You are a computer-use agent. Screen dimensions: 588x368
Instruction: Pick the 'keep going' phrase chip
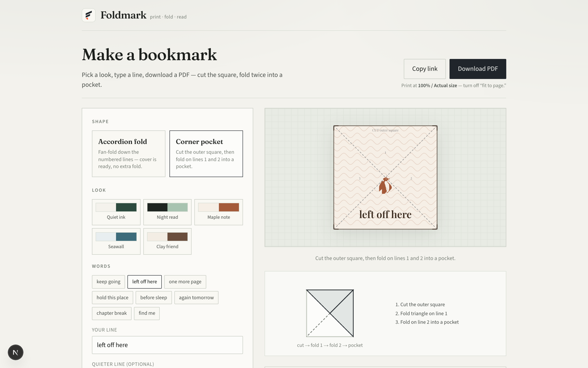(109, 282)
